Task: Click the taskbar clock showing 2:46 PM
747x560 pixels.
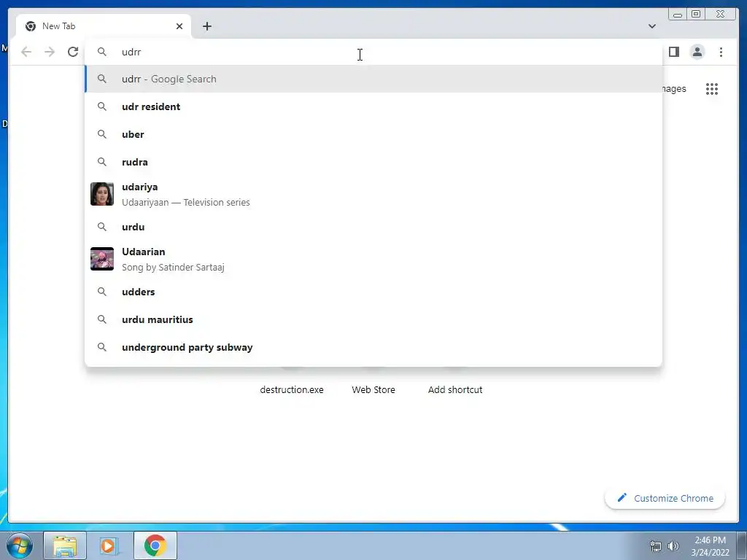Action: (710, 546)
